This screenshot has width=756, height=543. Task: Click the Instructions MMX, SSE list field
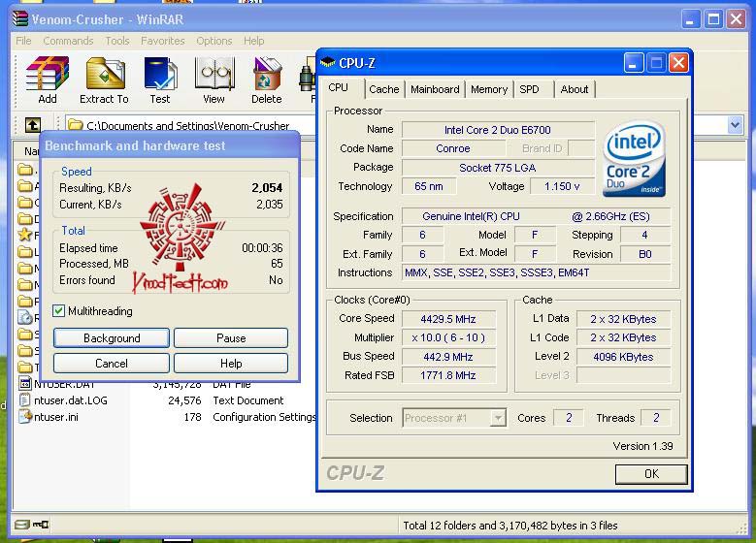[x=536, y=272]
